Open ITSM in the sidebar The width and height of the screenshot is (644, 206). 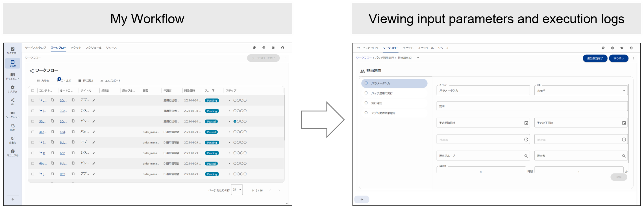[12, 127]
